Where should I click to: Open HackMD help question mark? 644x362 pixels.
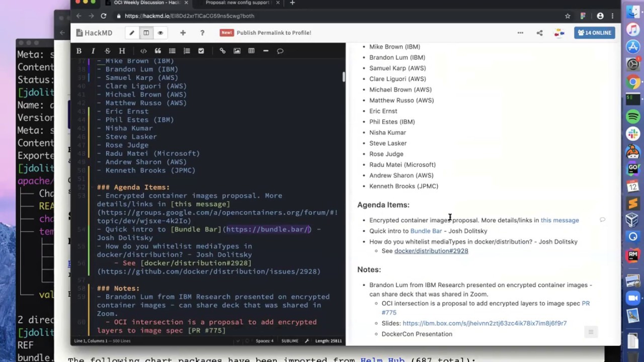[202, 33]
